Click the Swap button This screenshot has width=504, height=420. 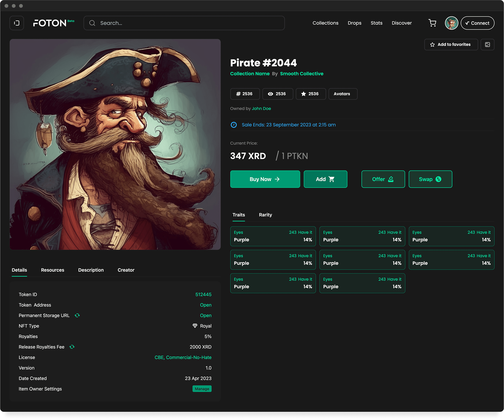tap(430, 179)
